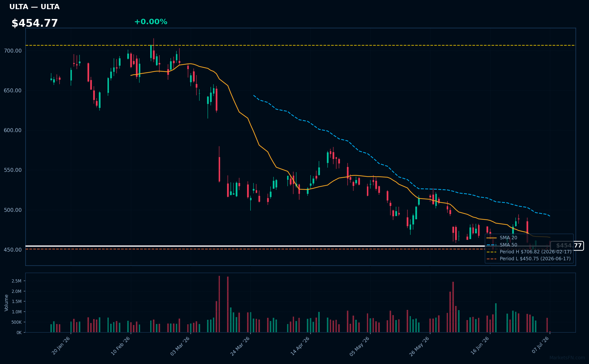Click the +0.00% change indicator
This screenshot has height=364, width=589.
tap(151, 22)
